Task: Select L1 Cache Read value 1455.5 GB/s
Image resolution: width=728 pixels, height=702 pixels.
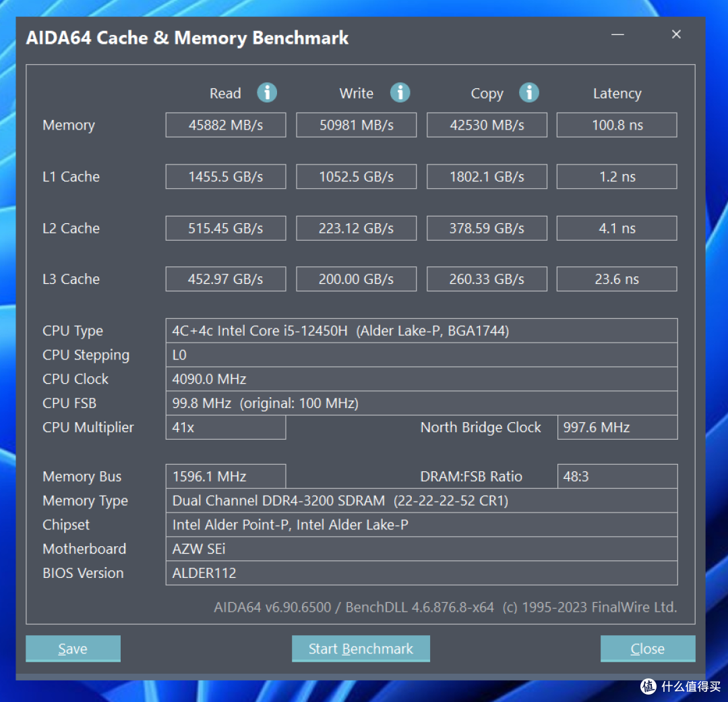Action: pyautogui.click(x=226, y=177)
